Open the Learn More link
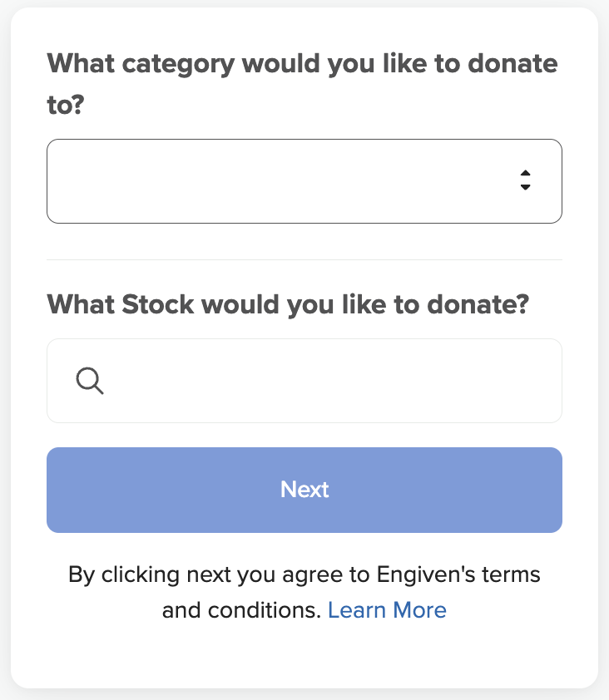Image resolution: width=609 pixels, height=700 pixels. coord(387,610)
